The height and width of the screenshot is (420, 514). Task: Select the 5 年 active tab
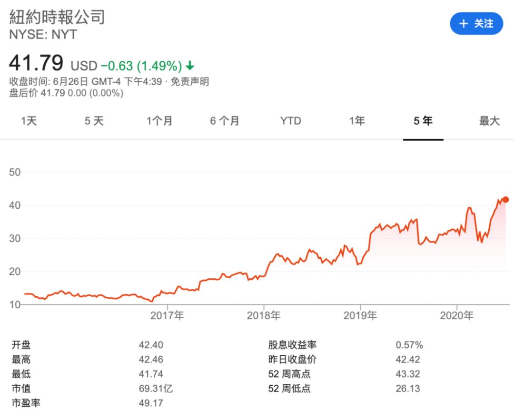[423, 121]
